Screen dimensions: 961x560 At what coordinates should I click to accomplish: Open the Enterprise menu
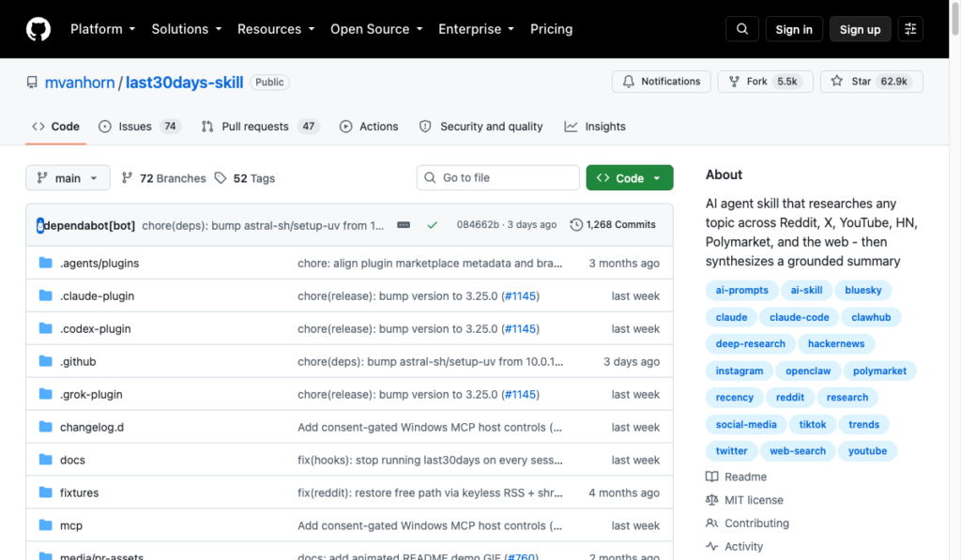(x=476, y=29)
